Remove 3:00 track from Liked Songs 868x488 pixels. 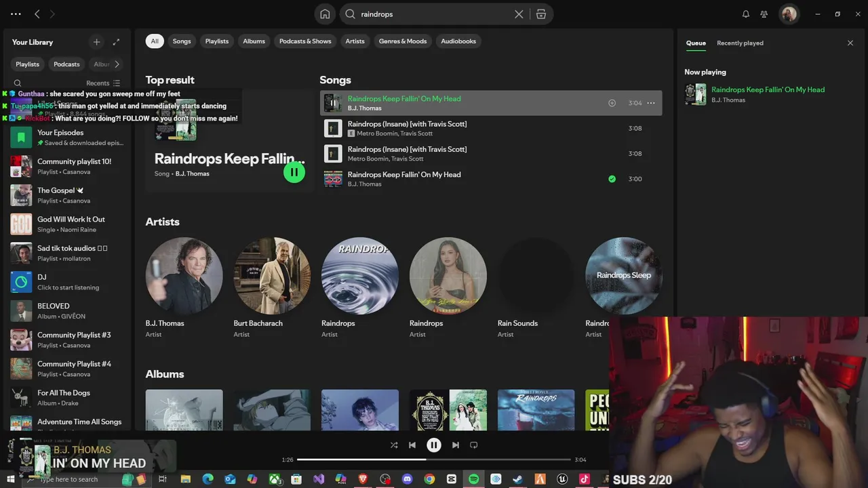612,179
